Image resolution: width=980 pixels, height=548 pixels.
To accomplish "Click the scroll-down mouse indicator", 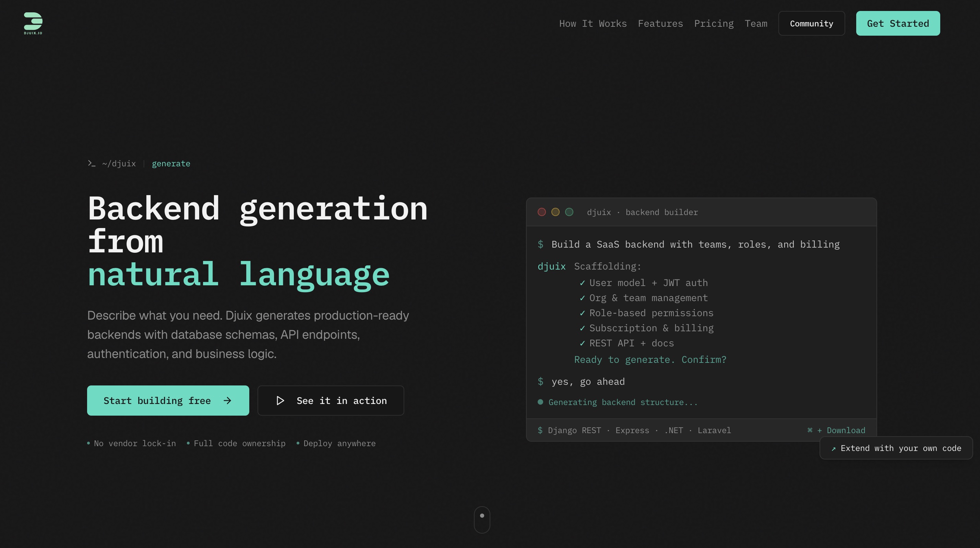I will click(x=482, y=520).
